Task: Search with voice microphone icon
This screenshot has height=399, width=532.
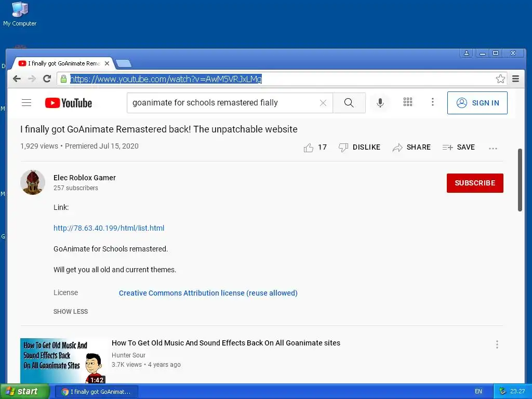Action: click(x=380, y=103)
